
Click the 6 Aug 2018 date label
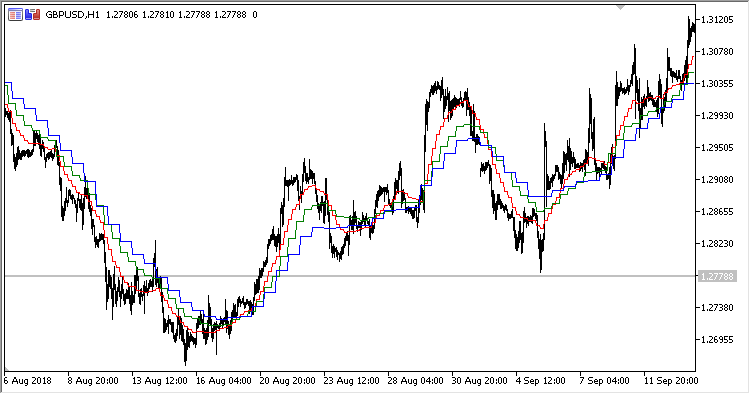pyautogui.click(x=27, y=381)
